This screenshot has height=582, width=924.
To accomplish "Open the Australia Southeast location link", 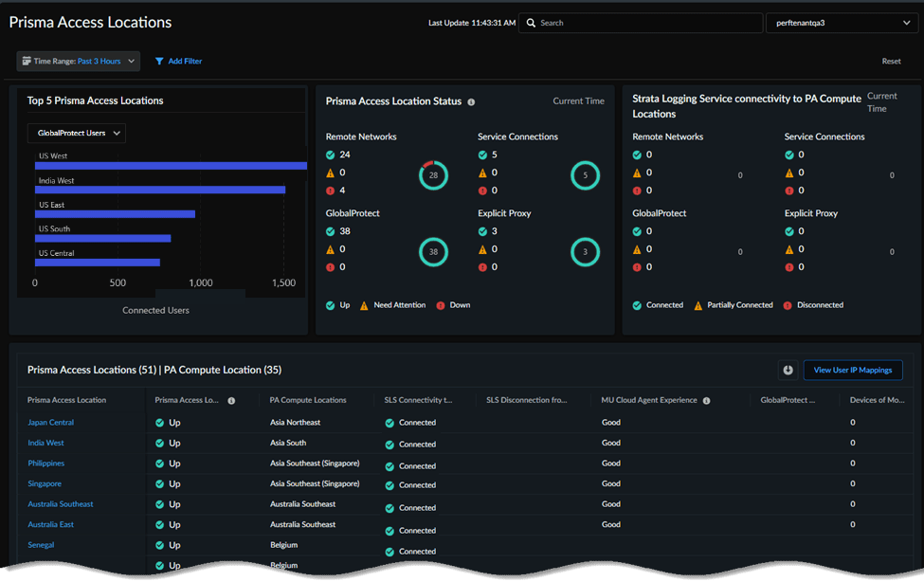I will click(x=60, y=504).
